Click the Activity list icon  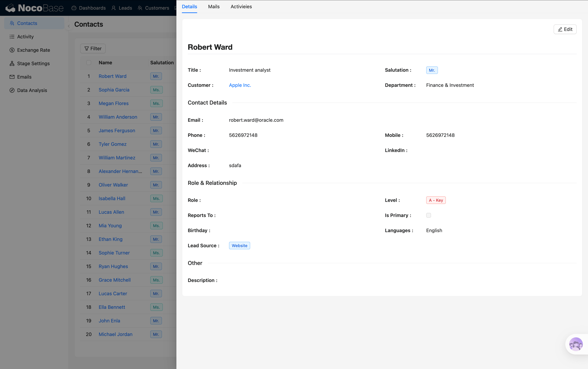12,37
